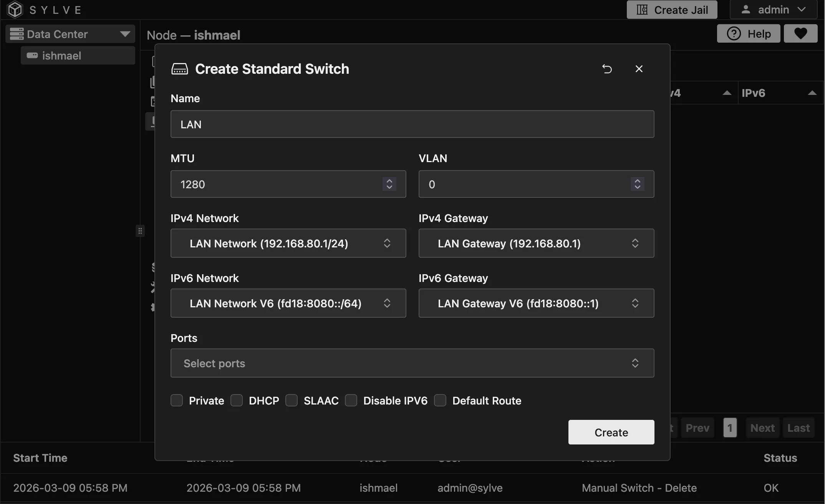Image resolution: width=825 pixels, height=504 pixels.
Task: Check the Default Route option
Action: 440,401
